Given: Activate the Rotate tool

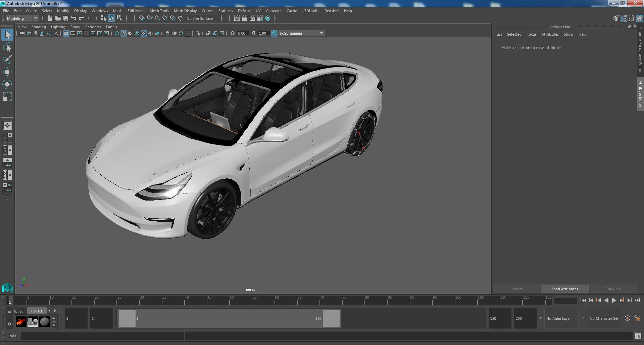Looking at the screenshot, I should (7, 84).
